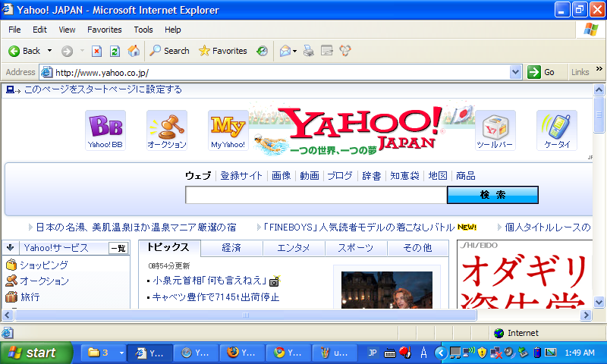607x364 pixels.
Task: Switch to the 経済 news tab
Action: point(231,248)
